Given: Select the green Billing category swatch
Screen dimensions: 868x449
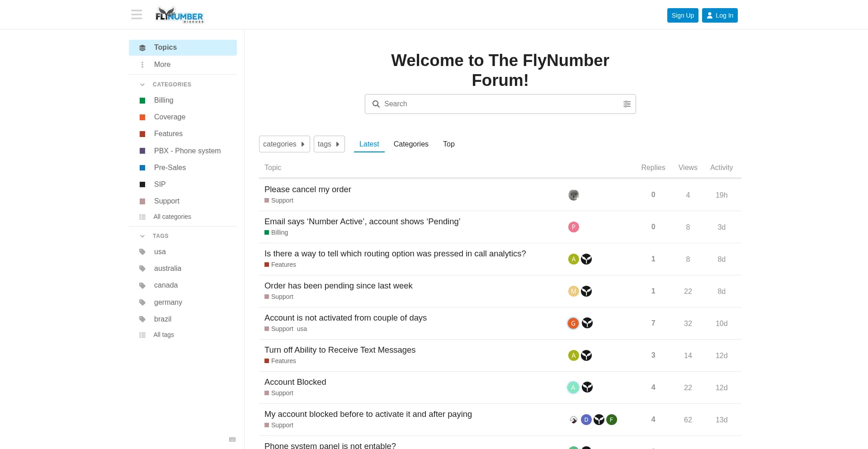Looking at the screenshot, I should (142, 100).
